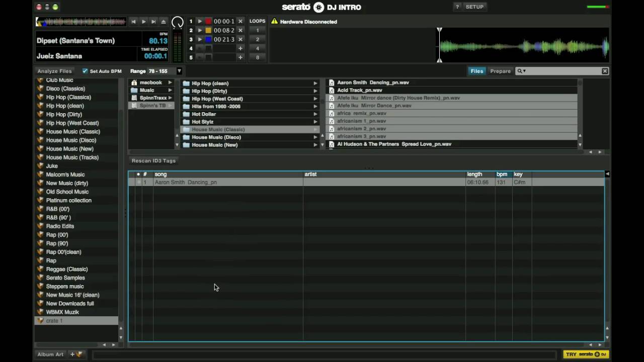644x362 pixels.
Task: Jump to previous track button
Action: 133,22
